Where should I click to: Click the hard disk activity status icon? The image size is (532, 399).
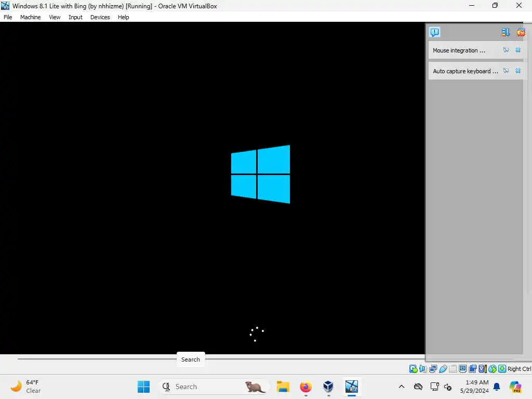point(413,369)
